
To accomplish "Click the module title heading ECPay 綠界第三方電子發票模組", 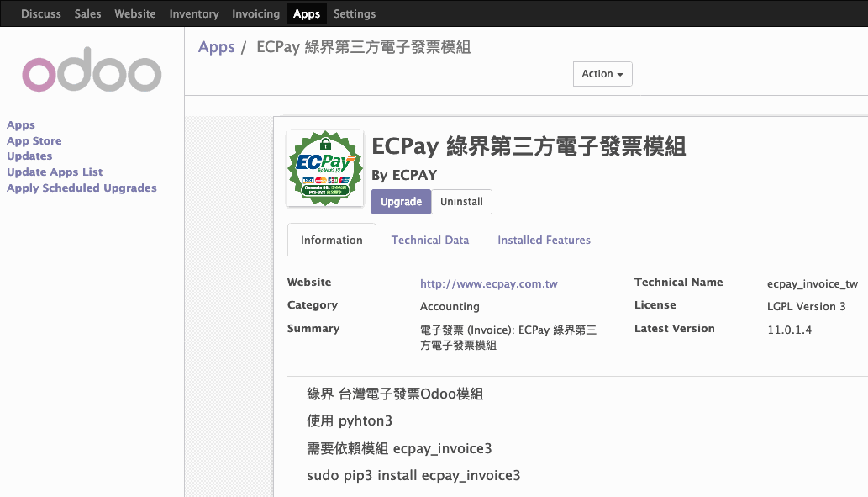I will click(x=529, y=147).
